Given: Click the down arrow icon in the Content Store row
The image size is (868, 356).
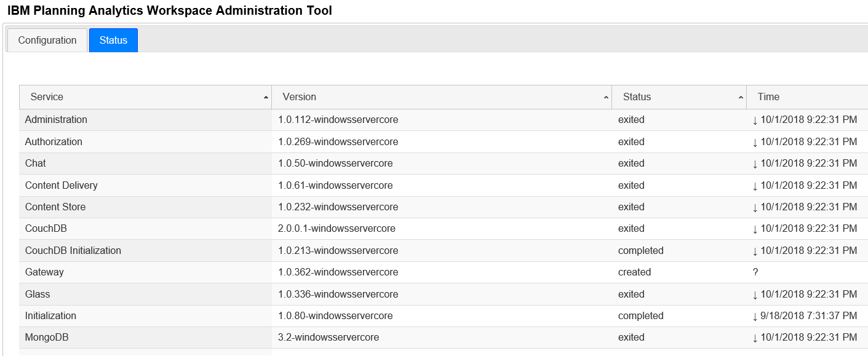Looking at the screenshot, I should [x=755, y=208].
